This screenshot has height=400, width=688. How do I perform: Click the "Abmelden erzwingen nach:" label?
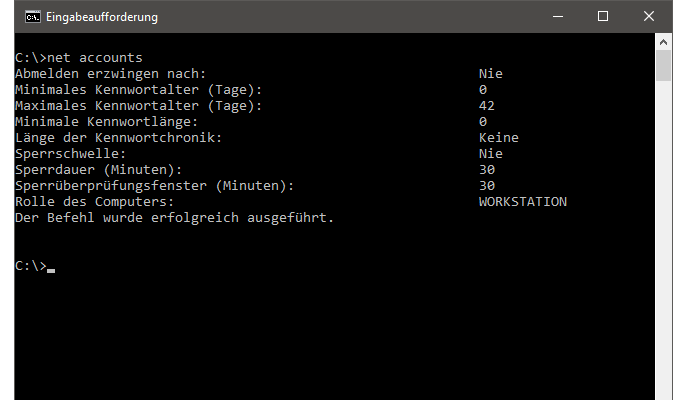[110, 73]
